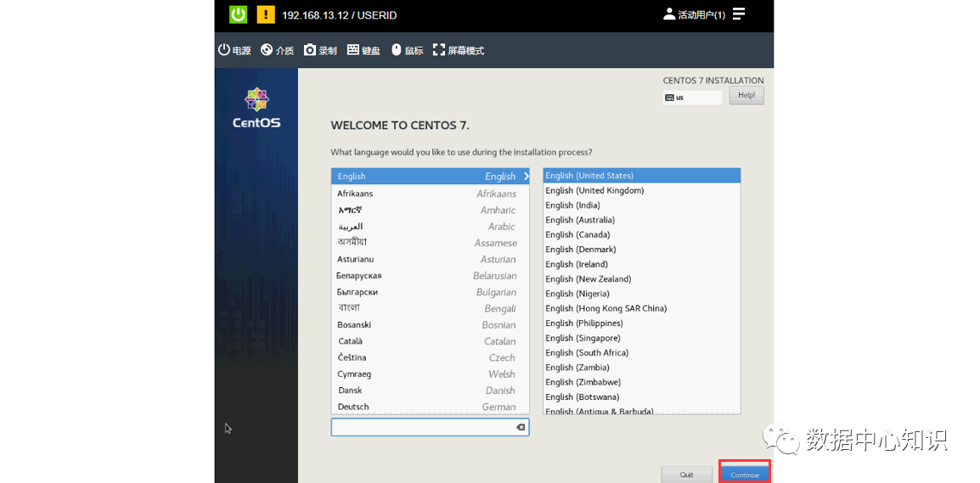Image resolution: width=980 pixels, height=483 pixels.
Task: Select German (Deutsch) language row
Action: coord(430,406)
